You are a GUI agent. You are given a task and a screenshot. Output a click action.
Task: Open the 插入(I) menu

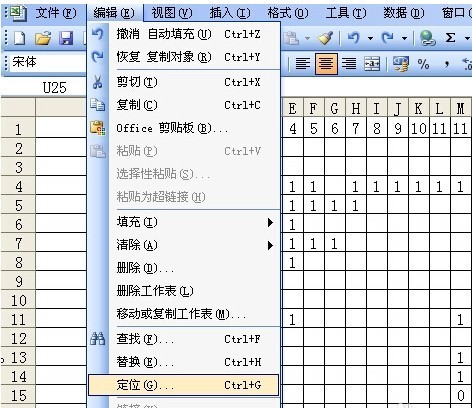tap(230, 13)
